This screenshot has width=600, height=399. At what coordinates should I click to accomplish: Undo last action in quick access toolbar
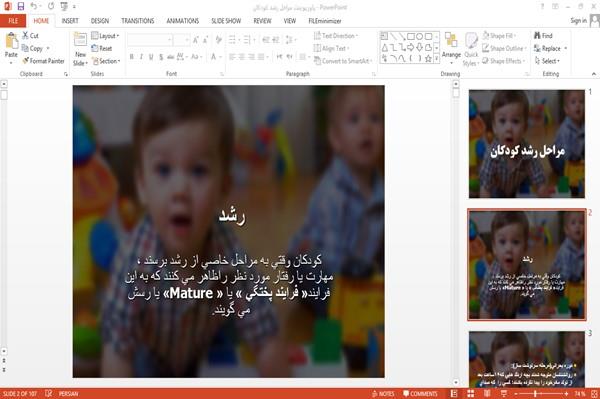[34, 7]
